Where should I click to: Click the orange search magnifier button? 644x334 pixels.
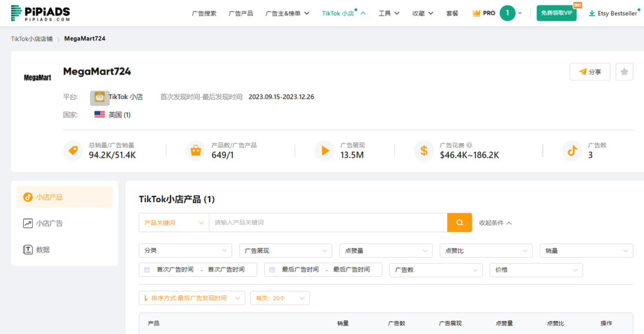pyautogui.click(x=460, y=222)
